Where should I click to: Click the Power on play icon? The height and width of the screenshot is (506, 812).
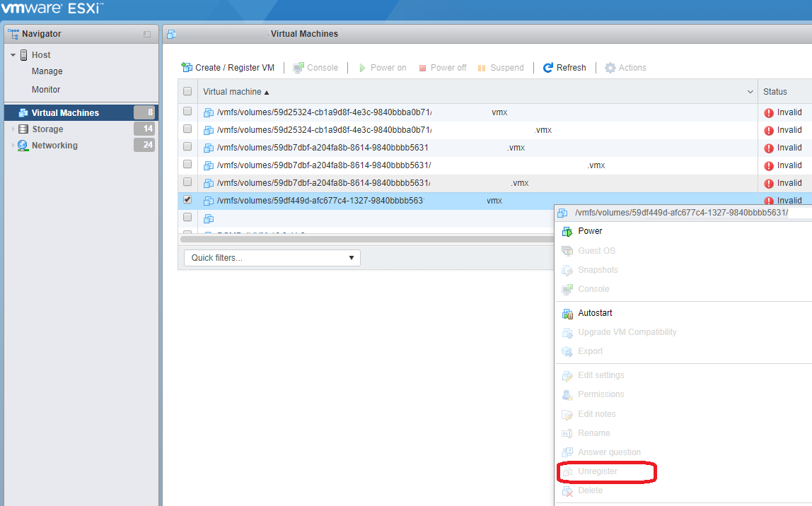(x=362, y=68)
